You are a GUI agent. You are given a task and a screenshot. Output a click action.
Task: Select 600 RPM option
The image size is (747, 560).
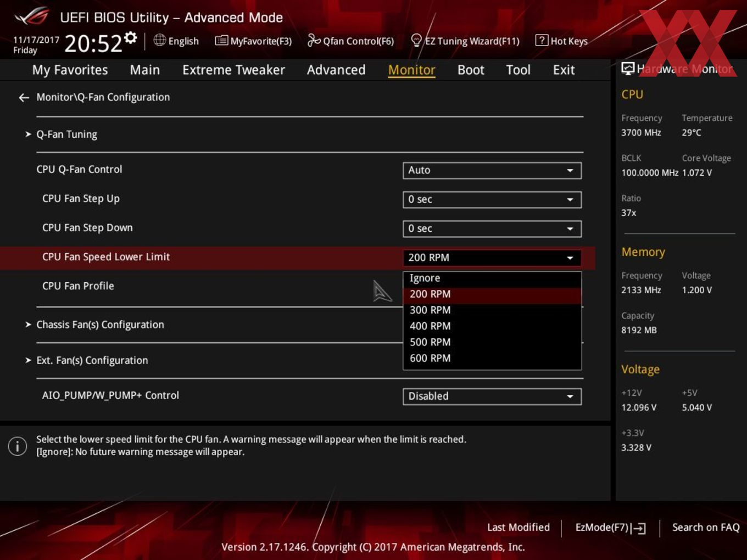pos(492,358)
